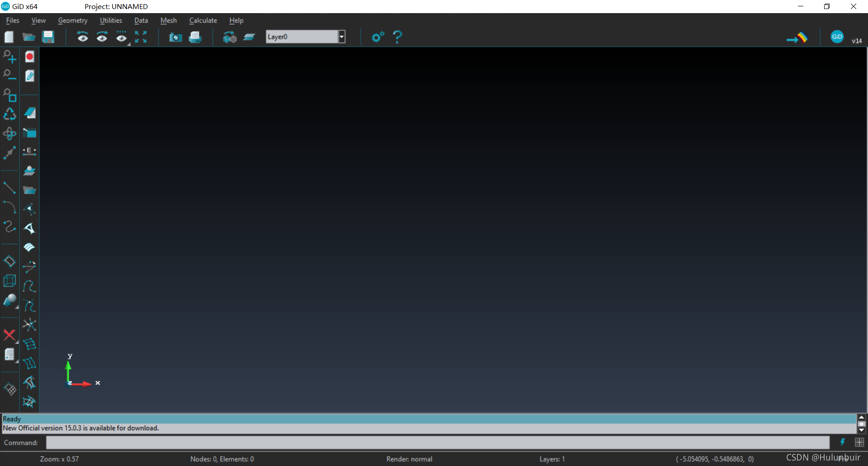This screenshot has height=466, width=868.
Task: Open the Calculate menu
Action: coord(203,20)
